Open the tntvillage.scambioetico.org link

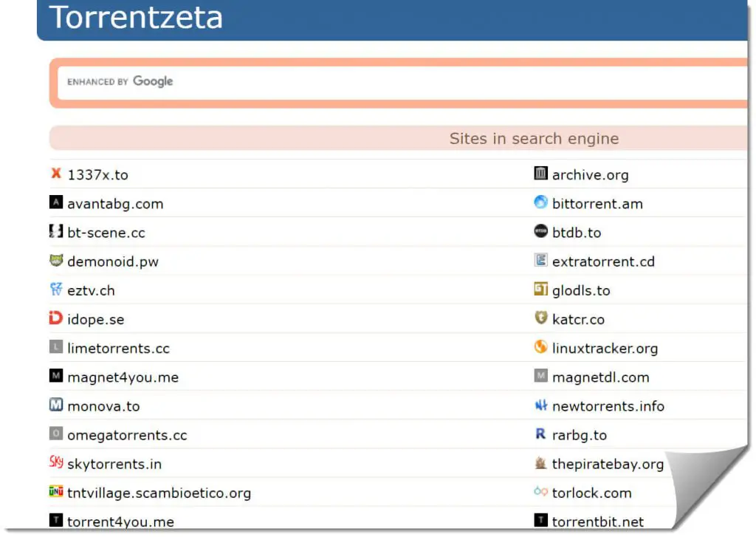pos(158,493)
